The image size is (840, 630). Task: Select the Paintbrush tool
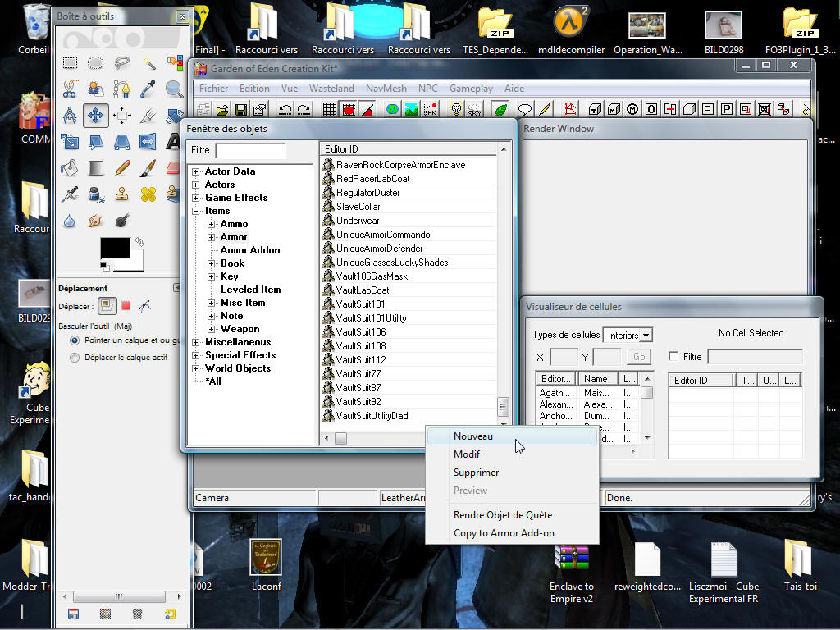(148, 167)
